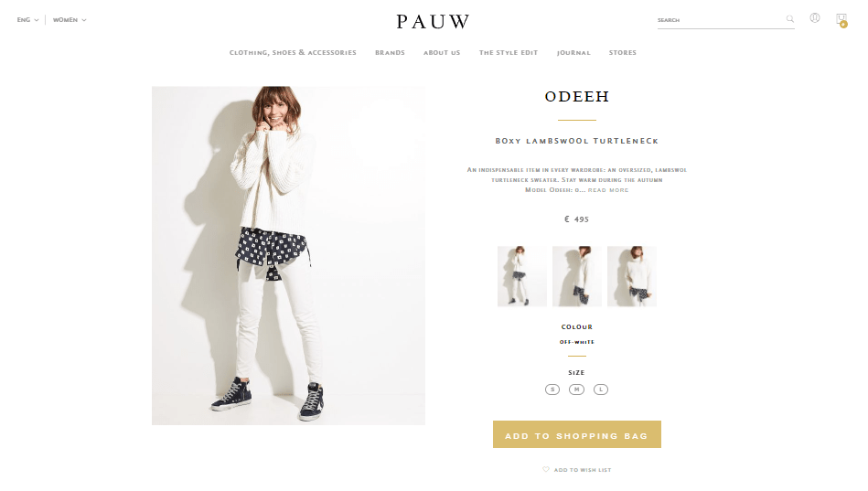
Task: Click the PAUW logo
Action: (x=433, y=22)
